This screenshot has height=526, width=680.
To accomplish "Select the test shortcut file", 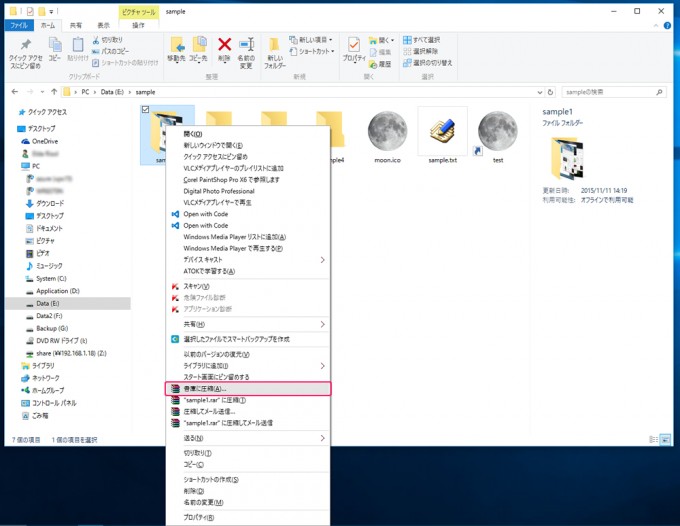I will [x=498, y=136].
